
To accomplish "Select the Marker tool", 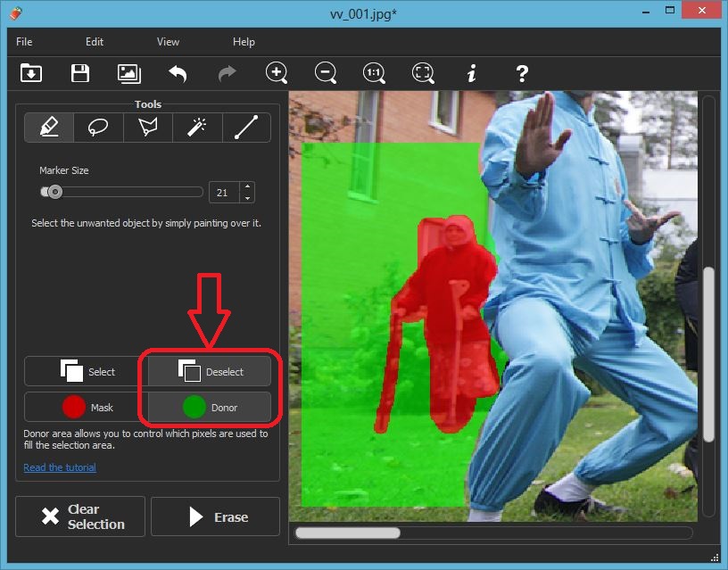I will coord(49,128).
